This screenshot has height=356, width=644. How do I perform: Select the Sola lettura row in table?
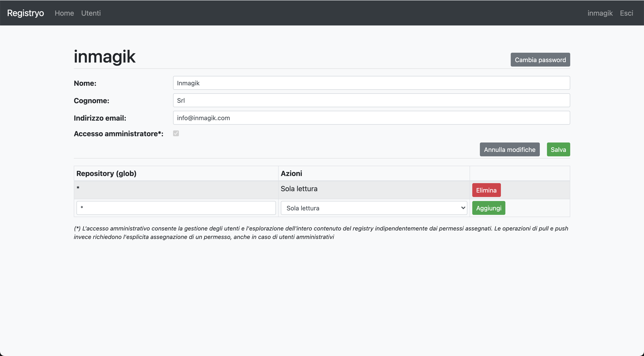299,189
